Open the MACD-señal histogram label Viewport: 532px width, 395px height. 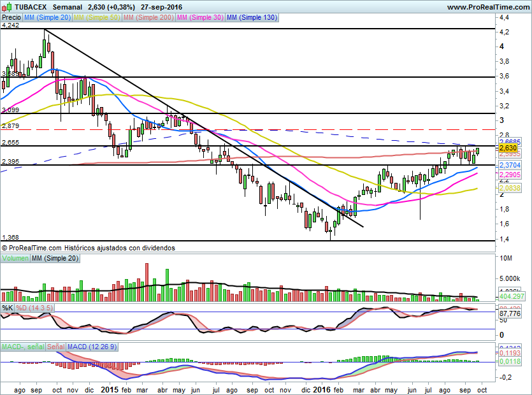(x=23, y=347)
